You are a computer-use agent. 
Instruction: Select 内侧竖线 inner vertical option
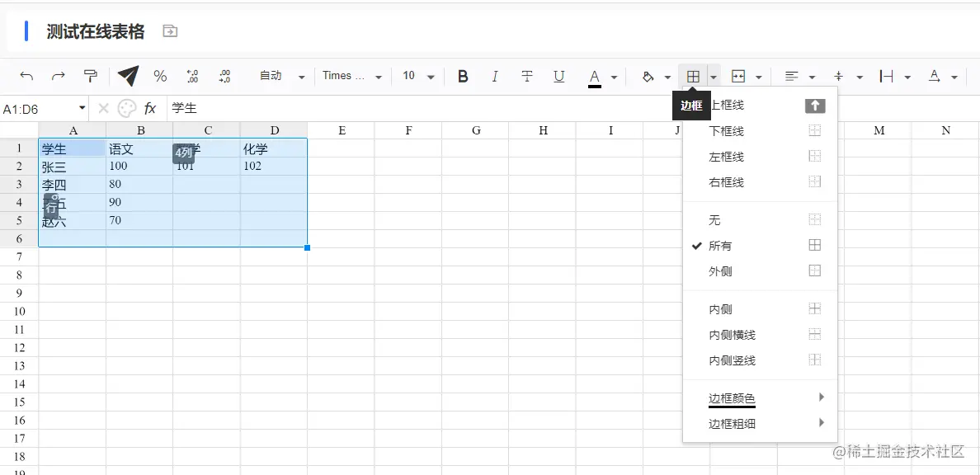coord(760,360)
